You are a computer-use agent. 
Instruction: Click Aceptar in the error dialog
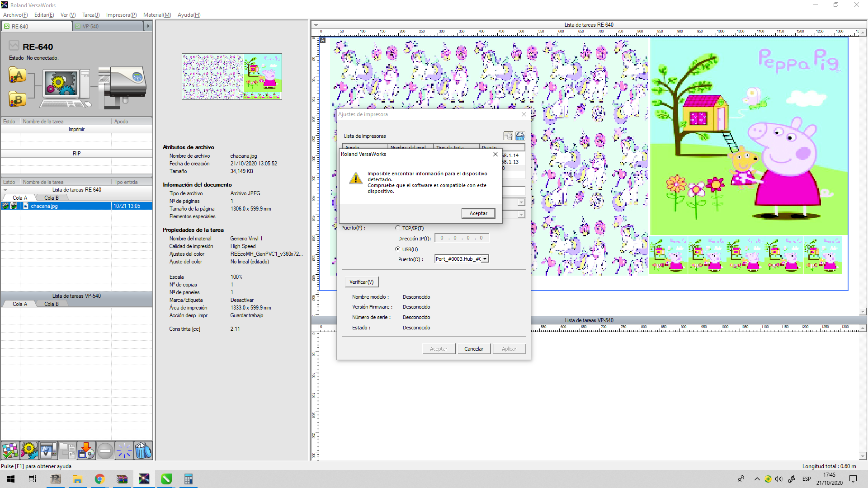pyautogui.click(x=478, y=213)
